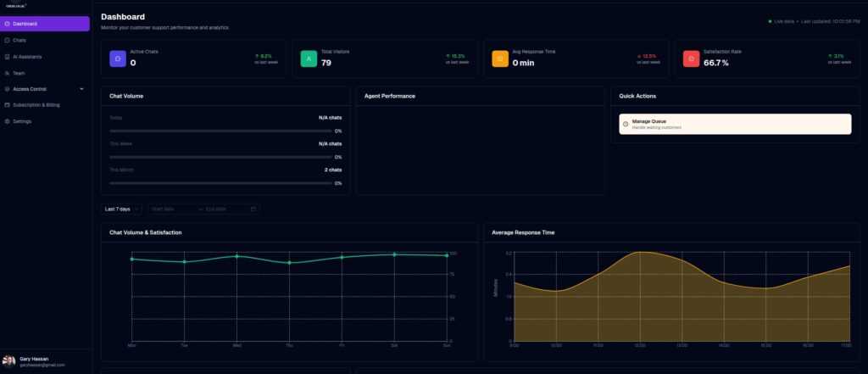
Task: Click Wednesday's data point on satisfaction chart
Action: coord(237,256)
